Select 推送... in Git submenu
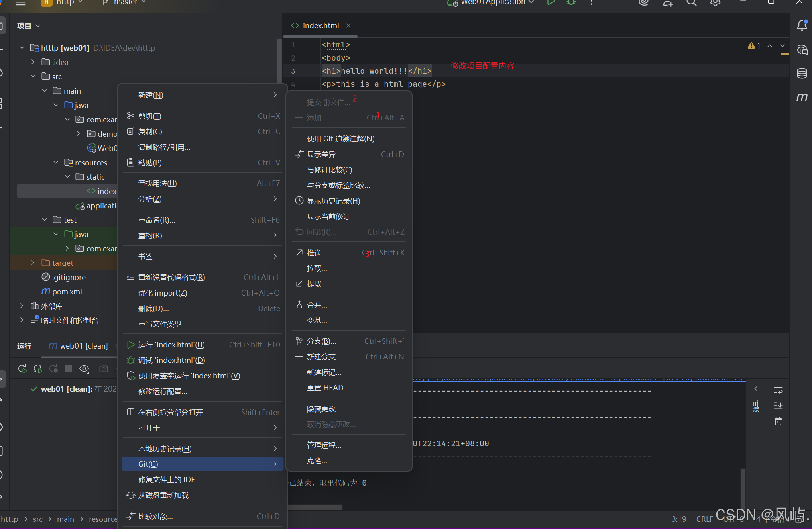This screenshot has height=529, width=812. coord(317,253)
